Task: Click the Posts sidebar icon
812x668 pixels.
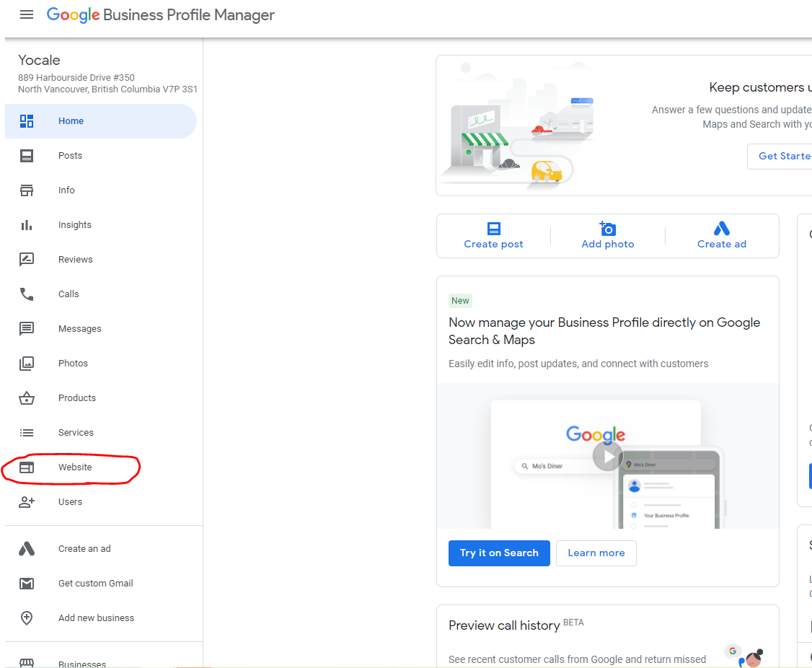Action: click(27, 156)
